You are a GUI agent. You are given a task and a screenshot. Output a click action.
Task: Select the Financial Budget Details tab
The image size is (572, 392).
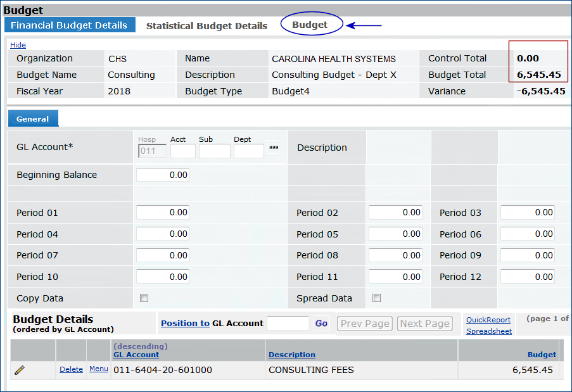tap(69, 26)
